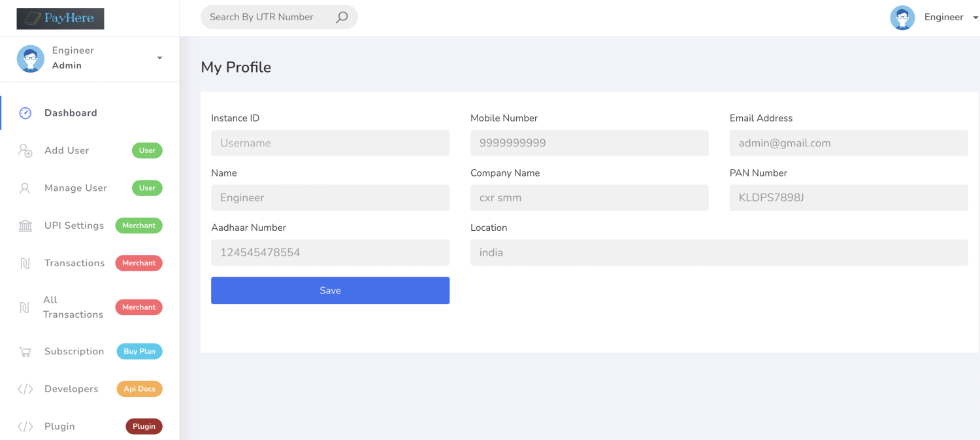Click the Subscription cart icon

(x=25, y=352)
